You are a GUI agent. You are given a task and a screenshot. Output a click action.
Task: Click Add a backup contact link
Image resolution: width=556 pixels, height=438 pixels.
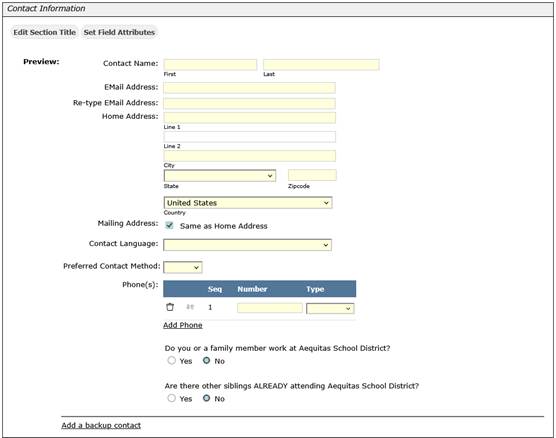tap(101, 425)
